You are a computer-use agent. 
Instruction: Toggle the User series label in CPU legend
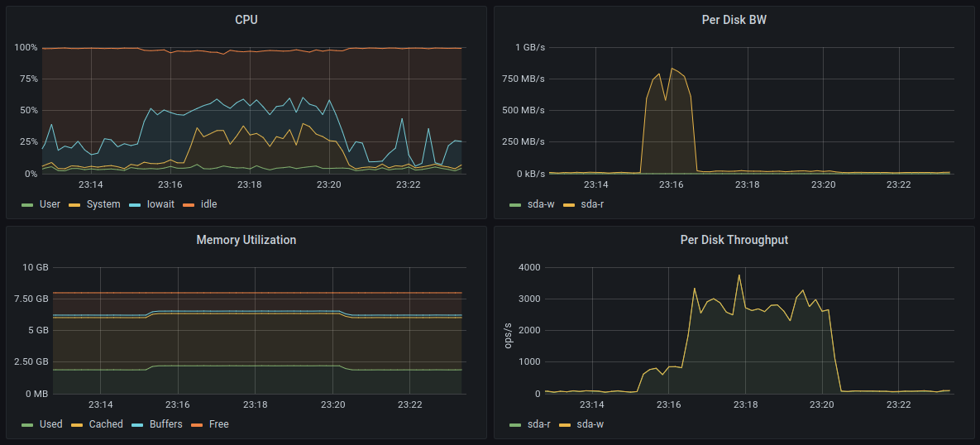pos(50,203)
